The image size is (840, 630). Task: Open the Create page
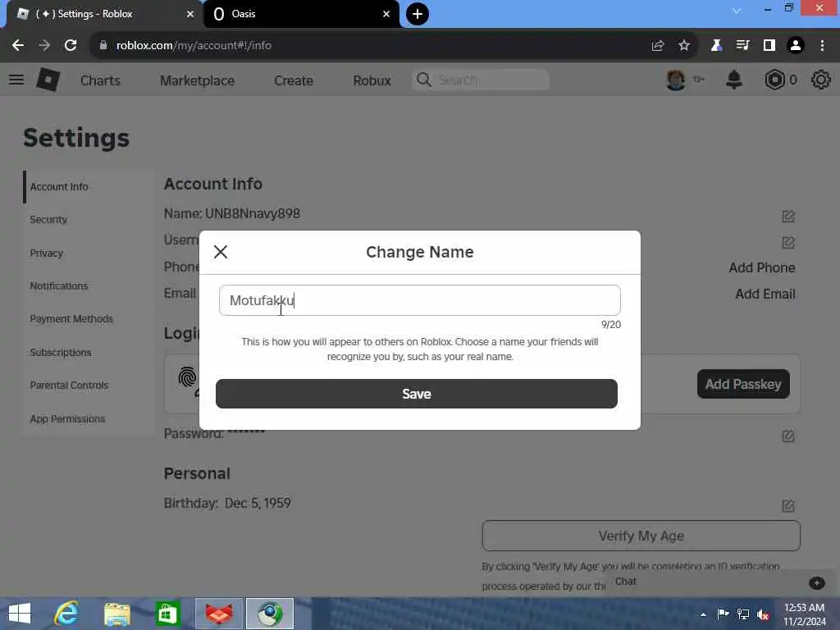click(294, 80)
